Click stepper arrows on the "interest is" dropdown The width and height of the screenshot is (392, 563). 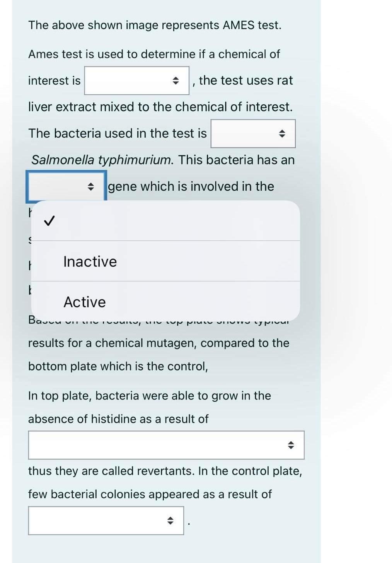pos(176,80)
